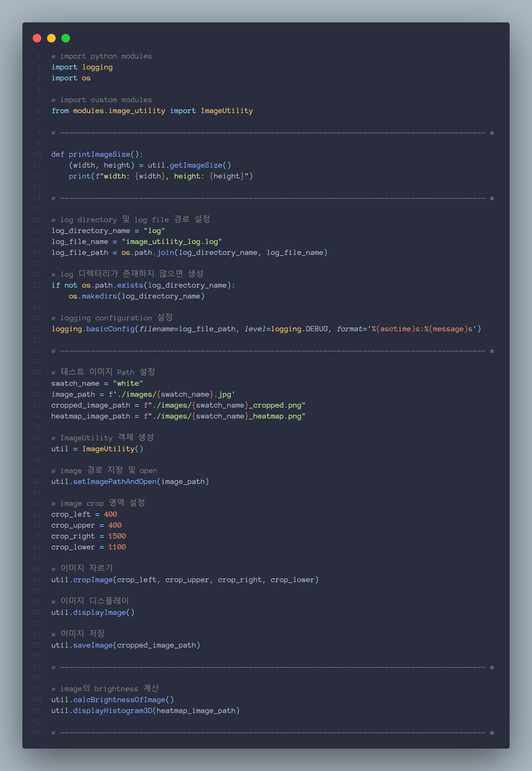Click the 'log_directory_name = "log"' line
The image size is (532, 771).
[x=108, y=231]
